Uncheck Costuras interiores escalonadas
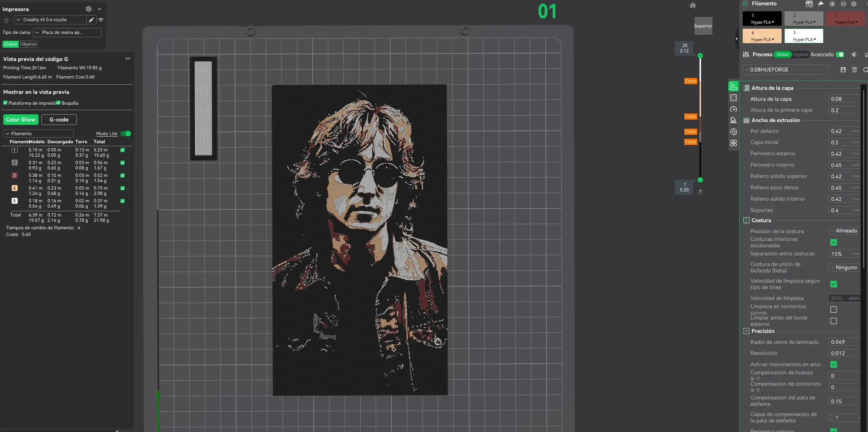Image resolution: width=868 pixels, height=432 pixels. [x=834, y=242]
